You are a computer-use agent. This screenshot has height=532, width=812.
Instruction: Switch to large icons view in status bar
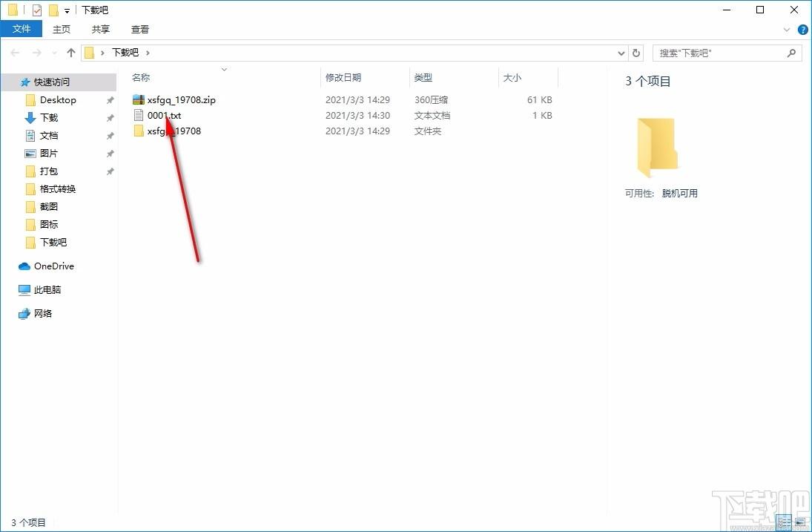click(799, 522)
